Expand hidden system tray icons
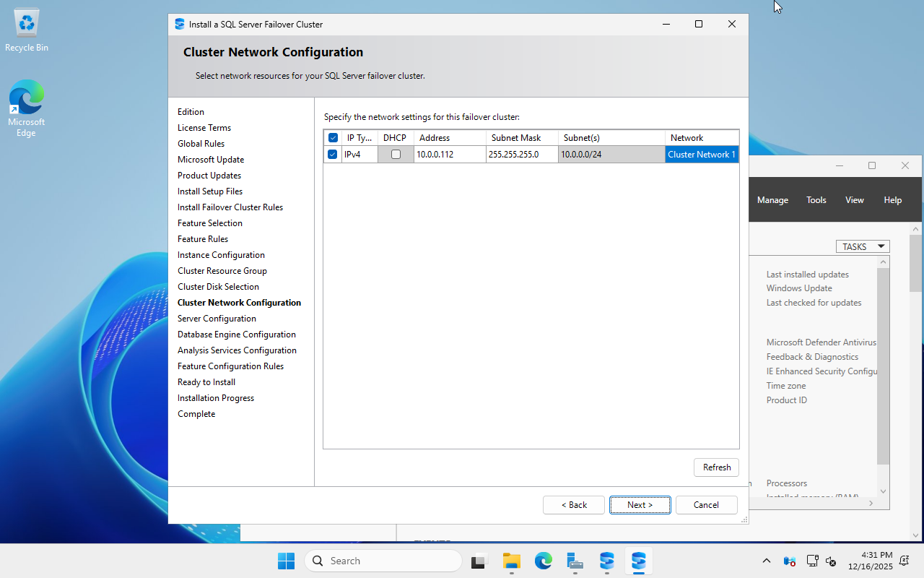This screenshot has height=578, width=924. tap(766, 561)
